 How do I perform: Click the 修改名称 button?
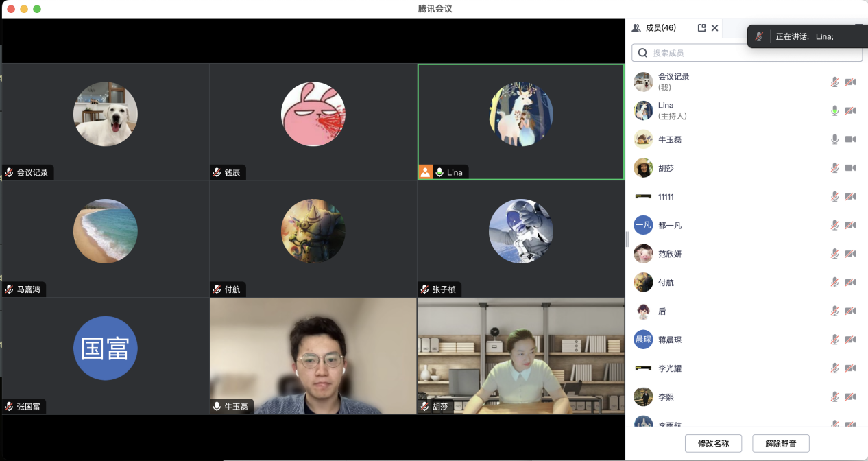coord(713,443)
